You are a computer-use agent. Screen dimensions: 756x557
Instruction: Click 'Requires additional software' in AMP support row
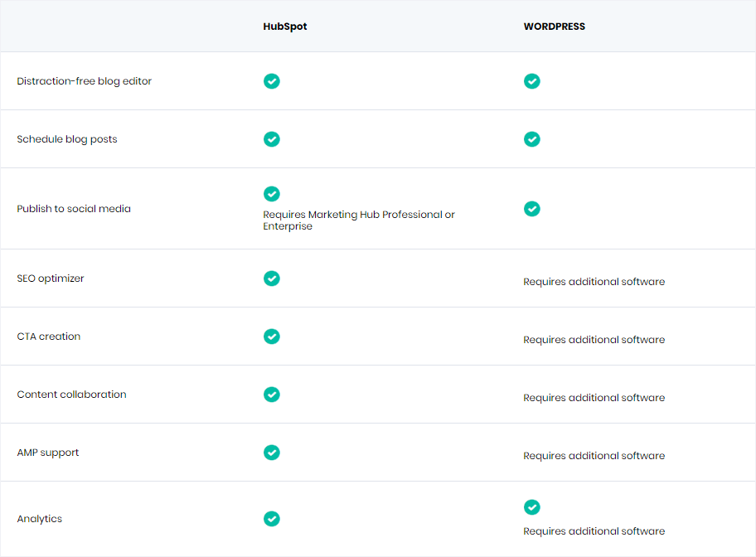[594, 456]
